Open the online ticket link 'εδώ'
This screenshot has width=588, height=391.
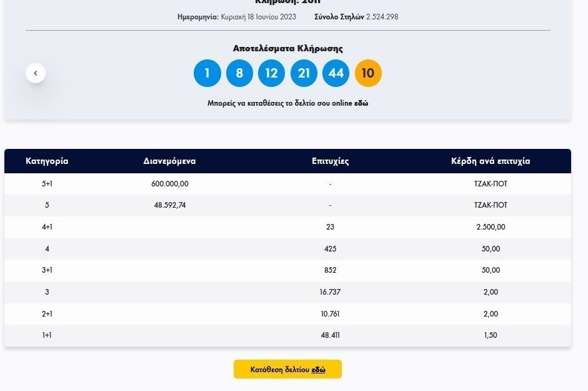click(361, 103)
